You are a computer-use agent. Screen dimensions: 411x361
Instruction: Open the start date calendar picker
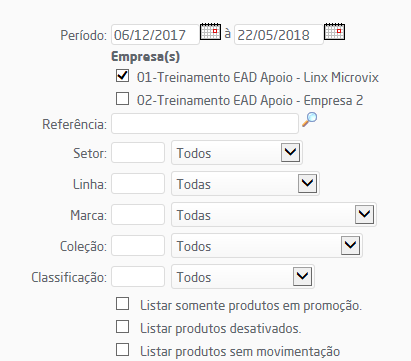210,32
